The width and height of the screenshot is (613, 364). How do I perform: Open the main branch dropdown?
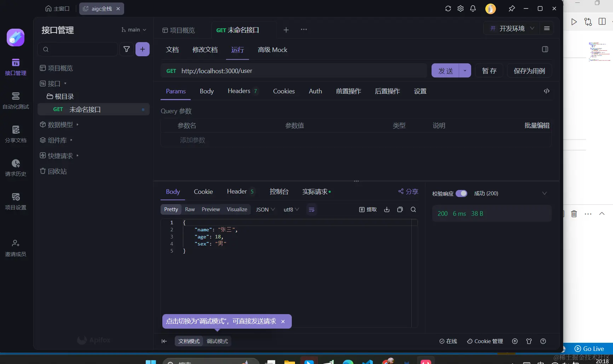pos(134,30)
